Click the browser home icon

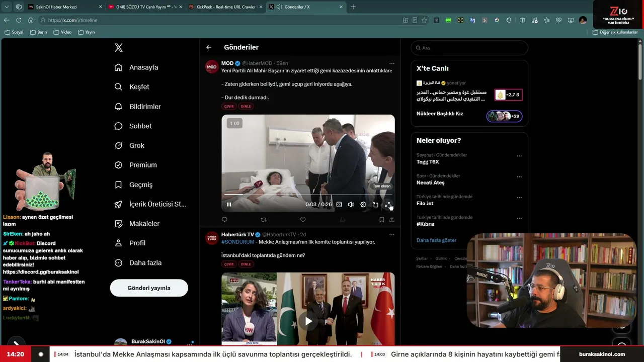pyautogui.click(x=31, y=20)
